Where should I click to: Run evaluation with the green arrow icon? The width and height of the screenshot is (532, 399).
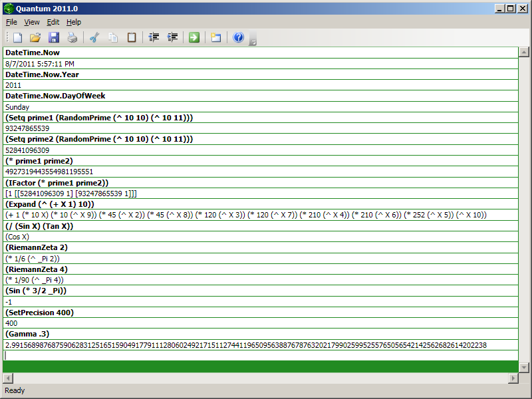pos(194,37)
